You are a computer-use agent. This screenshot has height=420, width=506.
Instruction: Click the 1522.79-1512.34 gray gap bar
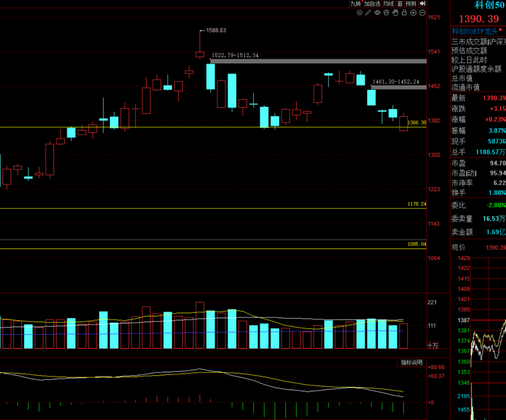(319, 61)
